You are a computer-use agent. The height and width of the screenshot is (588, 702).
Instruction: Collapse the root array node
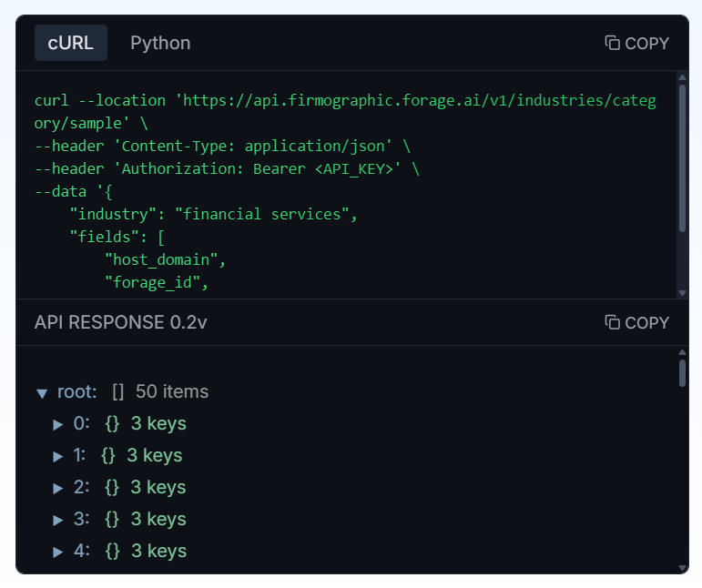(x=42, y=393)
